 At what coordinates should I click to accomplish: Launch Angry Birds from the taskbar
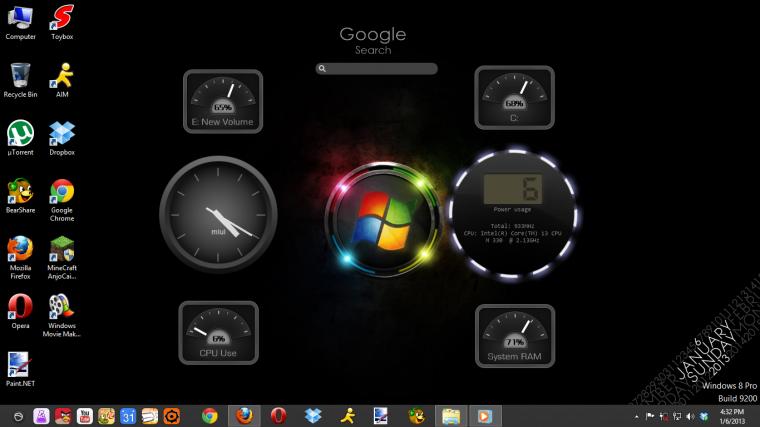[x=63, y=416]
